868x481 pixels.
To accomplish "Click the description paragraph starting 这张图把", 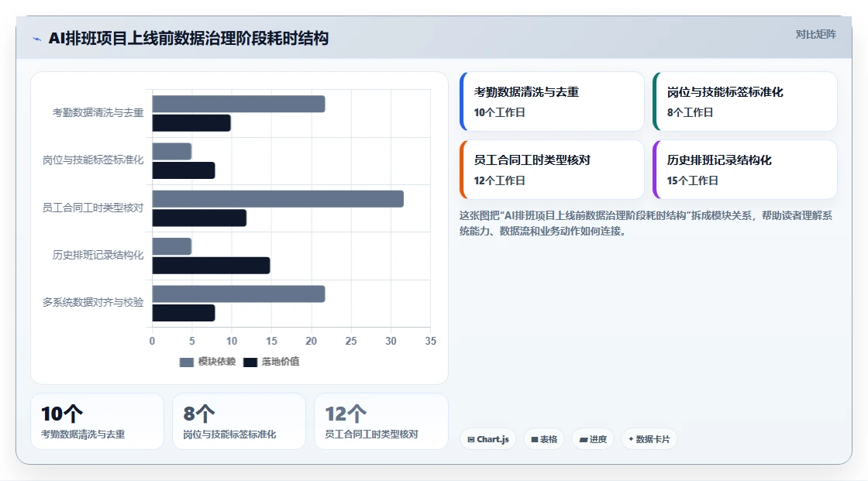I will coord(646,223).
